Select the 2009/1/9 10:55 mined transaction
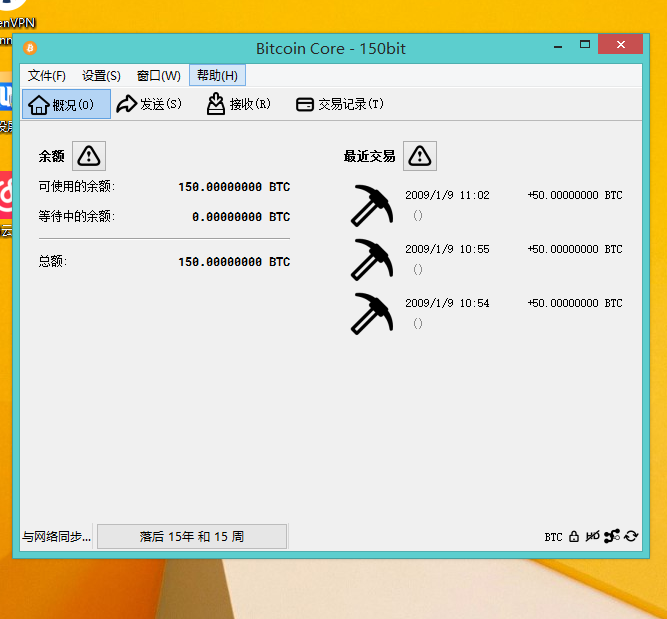Screen dimensions: 667x619 pos(447,249)
